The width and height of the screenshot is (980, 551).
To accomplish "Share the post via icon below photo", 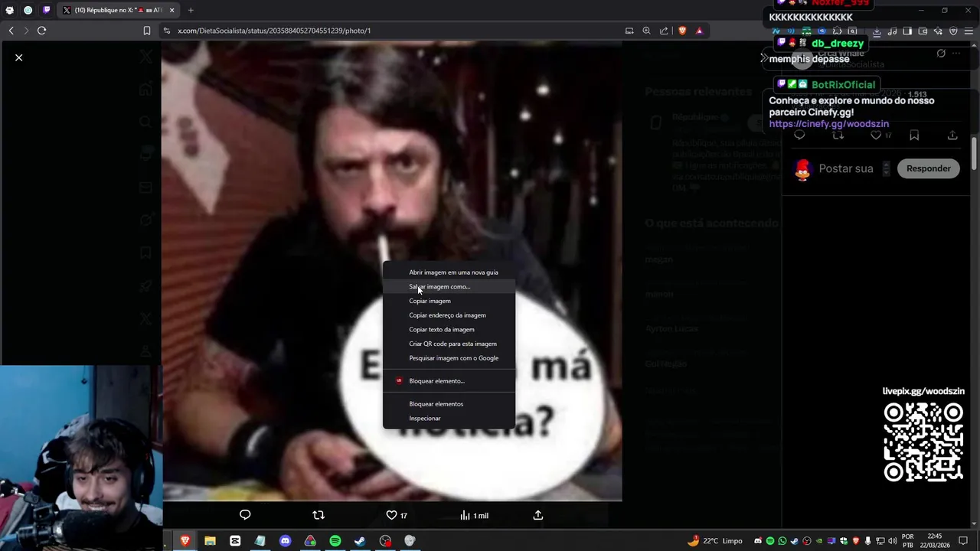I will 538,515.
